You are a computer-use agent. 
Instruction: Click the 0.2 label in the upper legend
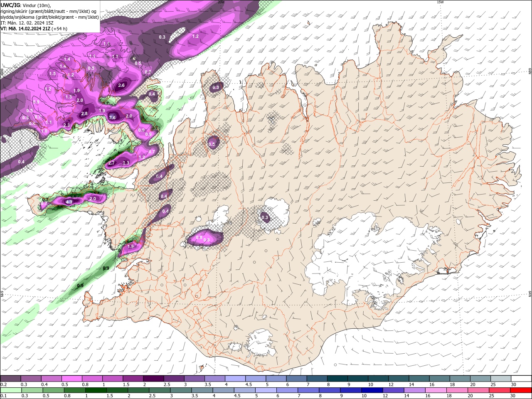pos(3,385)
